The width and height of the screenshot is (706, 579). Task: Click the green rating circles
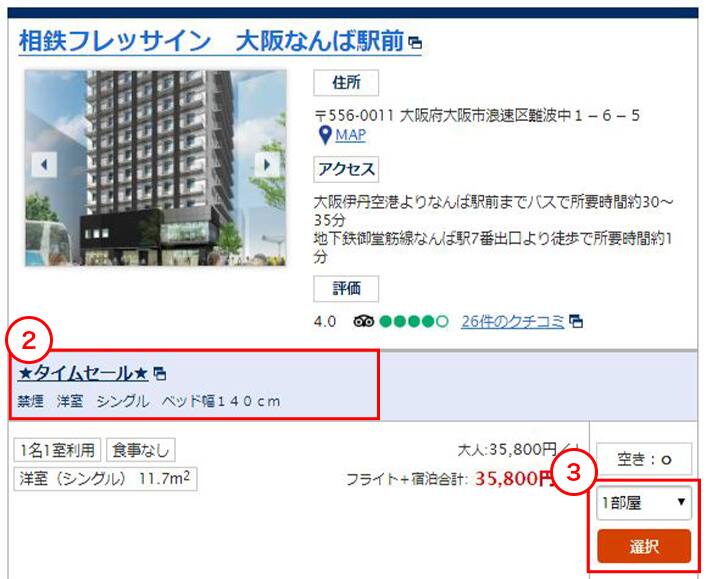[x=414, y=321]
